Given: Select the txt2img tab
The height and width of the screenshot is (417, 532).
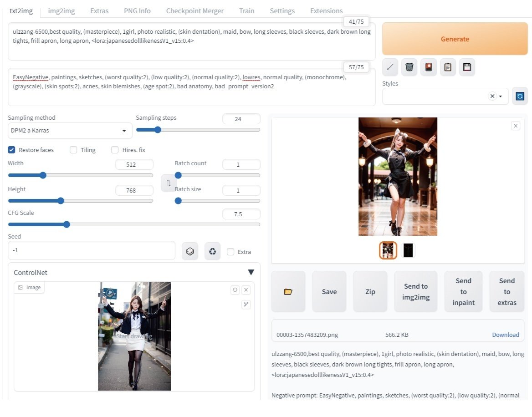Looking at the screenshot, I should pyautogui.click(x=21, y=11).
